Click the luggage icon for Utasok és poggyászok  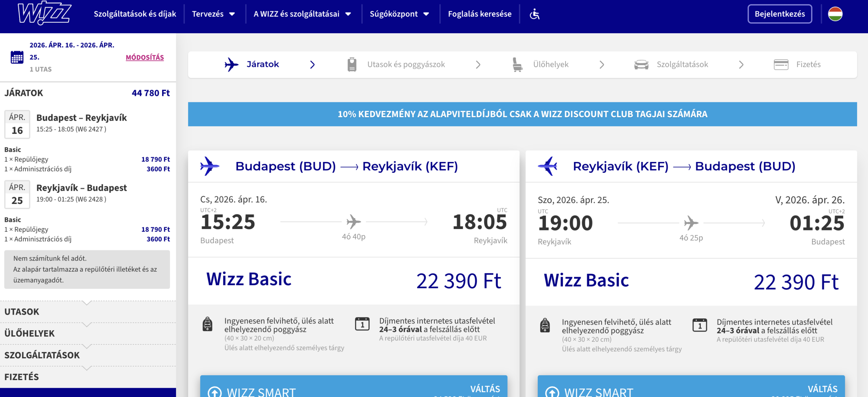352,64
